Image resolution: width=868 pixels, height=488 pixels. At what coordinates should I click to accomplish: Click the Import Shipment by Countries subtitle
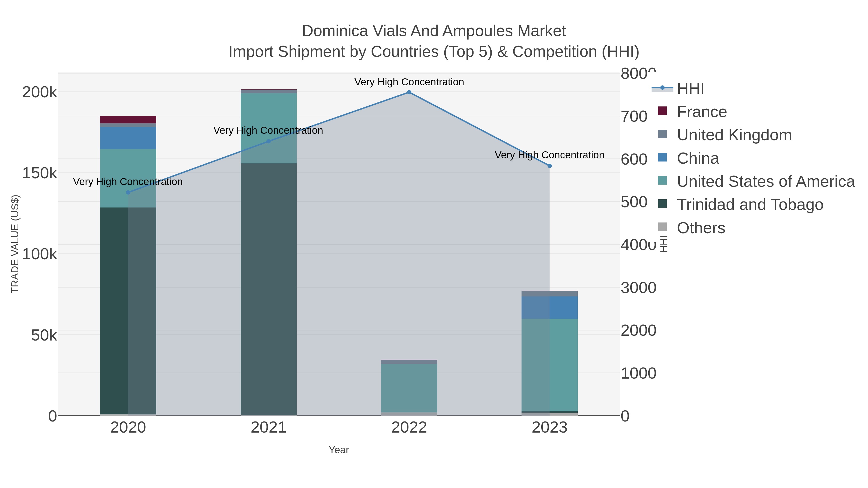(434, 52)
